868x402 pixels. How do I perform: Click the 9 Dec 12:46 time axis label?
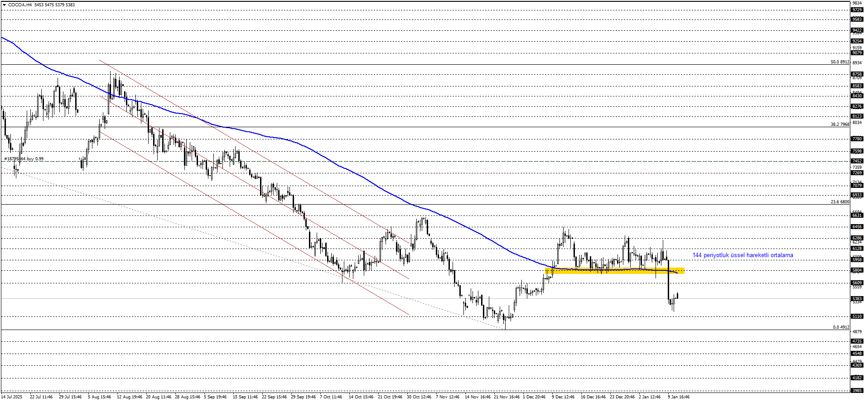(563, 397)
